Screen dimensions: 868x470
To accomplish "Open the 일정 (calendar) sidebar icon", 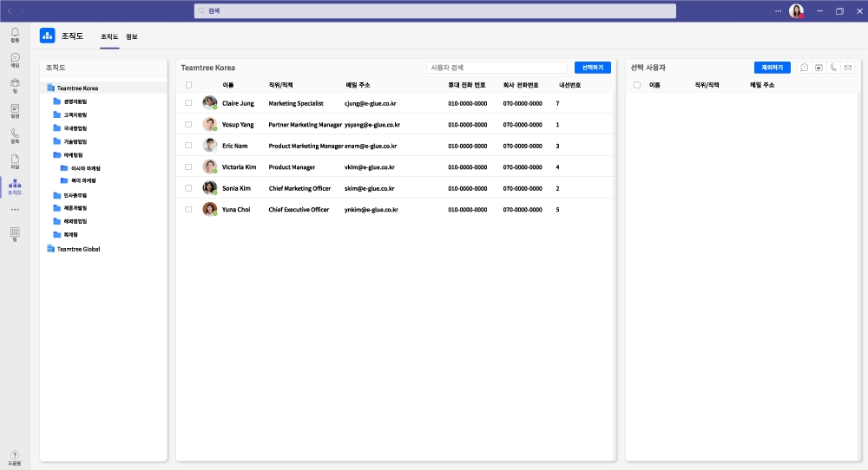I will coord(15,109).
